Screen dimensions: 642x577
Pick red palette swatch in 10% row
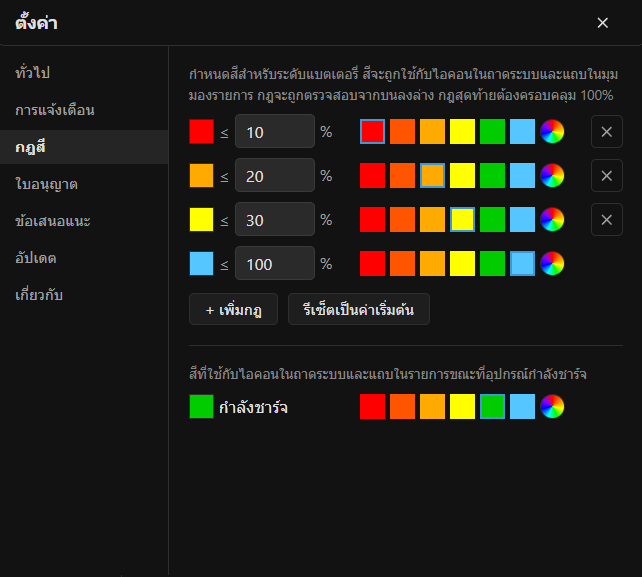coord(372,131)
